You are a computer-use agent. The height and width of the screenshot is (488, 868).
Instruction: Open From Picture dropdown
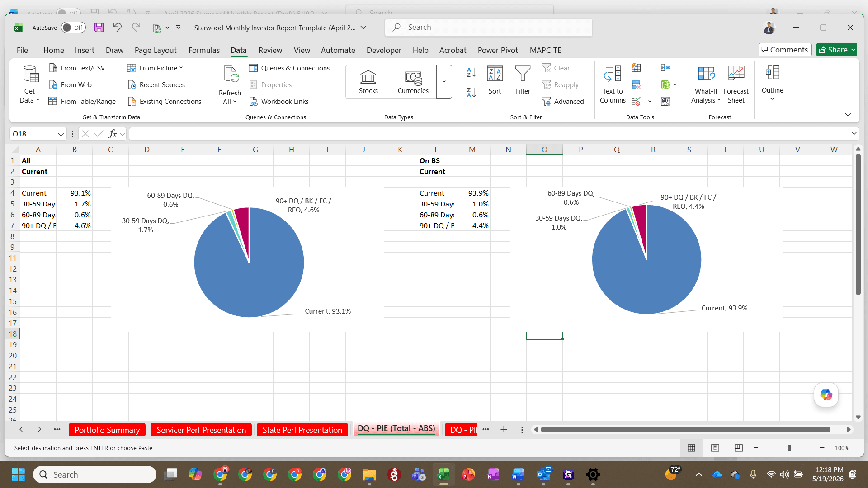coord(155,68)
